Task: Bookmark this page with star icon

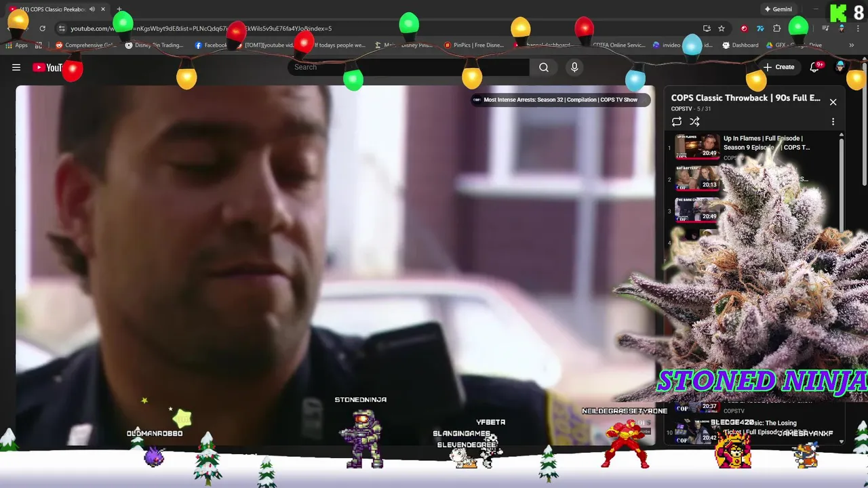Action: click(x=722, y=28)
